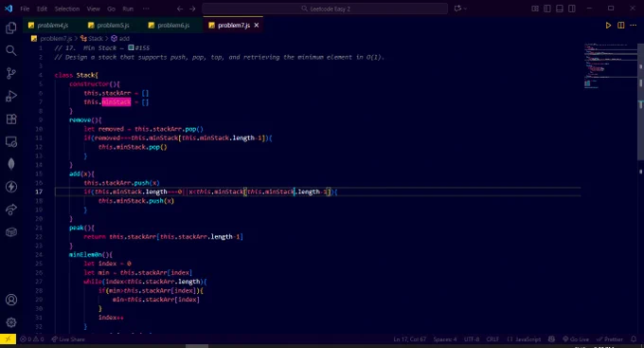Start Live Share from status bar

tap(68, 339)
